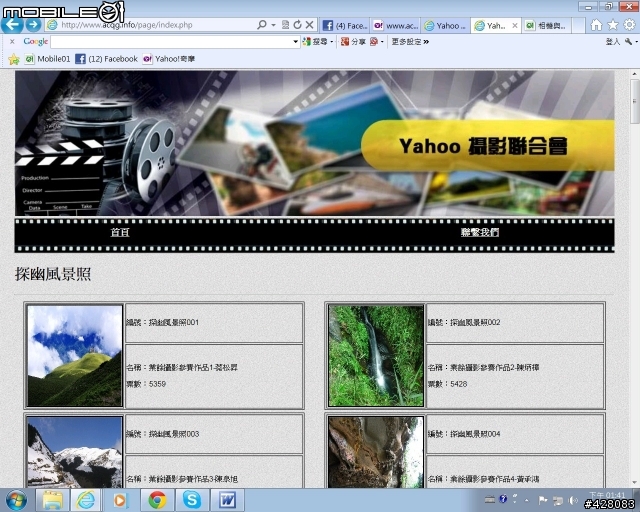Refresh the page with the reload icon
Viewport: 640px width, 512px height.
tap(298, 25)
